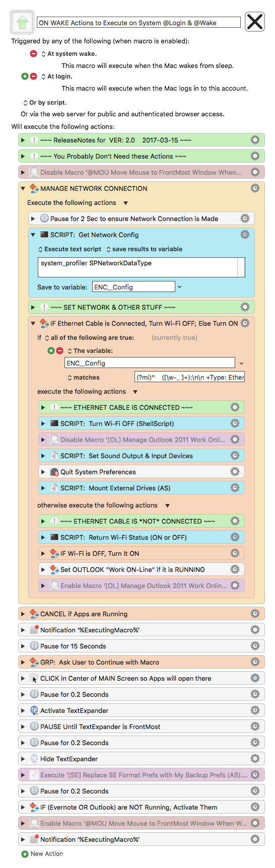Click the 'Or by script.' trigger option
The image size is (275, 868).
[45, 103]
